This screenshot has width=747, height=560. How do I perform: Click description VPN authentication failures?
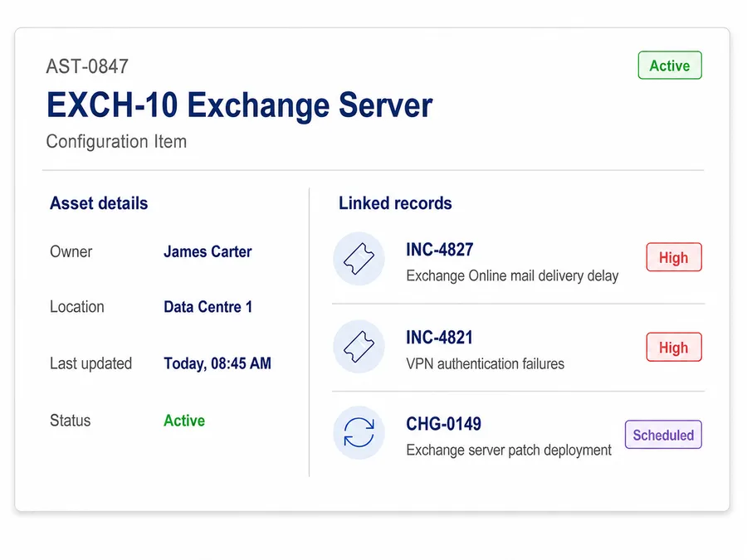(x=485, y=364)
